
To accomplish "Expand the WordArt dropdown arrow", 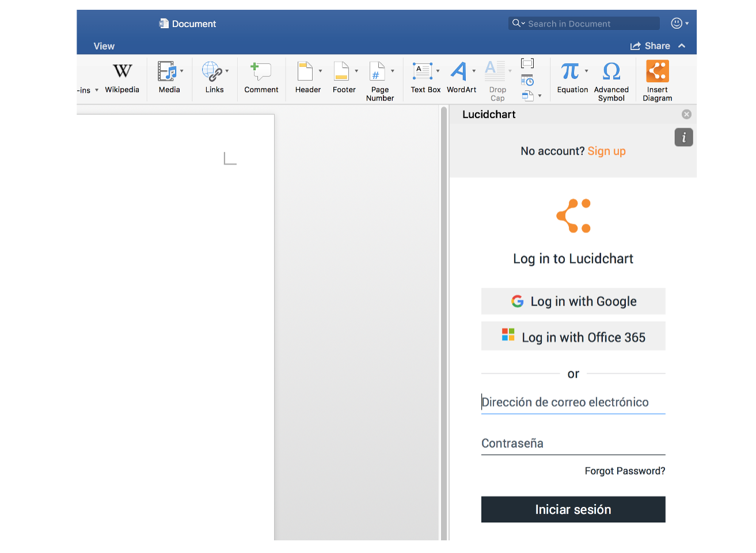I will [x=474, y=71].
